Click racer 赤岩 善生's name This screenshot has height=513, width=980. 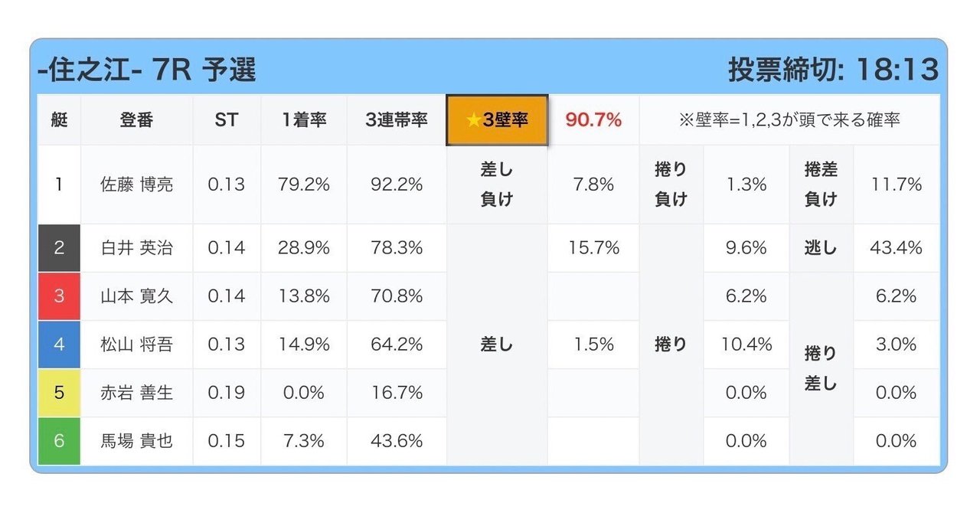click(136, 393)
